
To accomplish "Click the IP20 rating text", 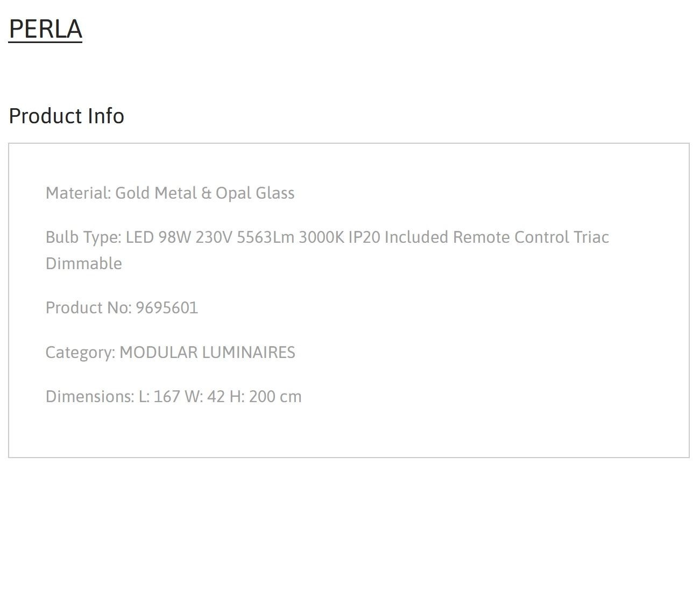I will click(364, 237).
